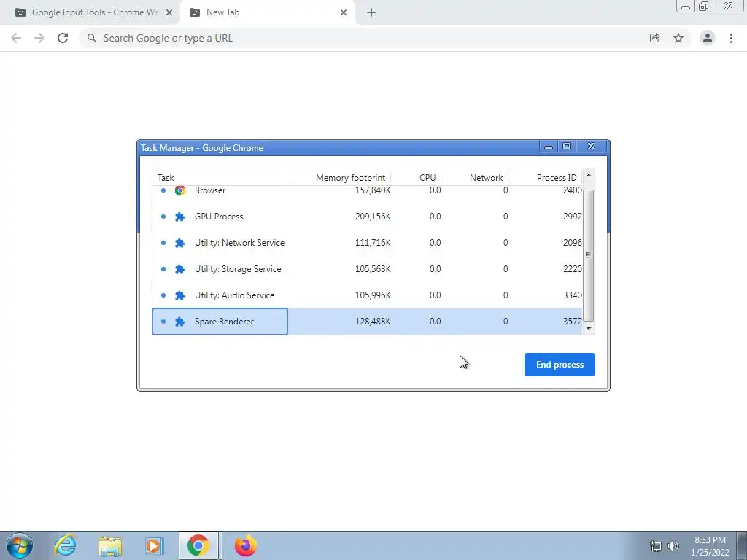The width and height of the screenshot is (747, 560).
Task: Maximize the Task Manager window
Action: 566,147
